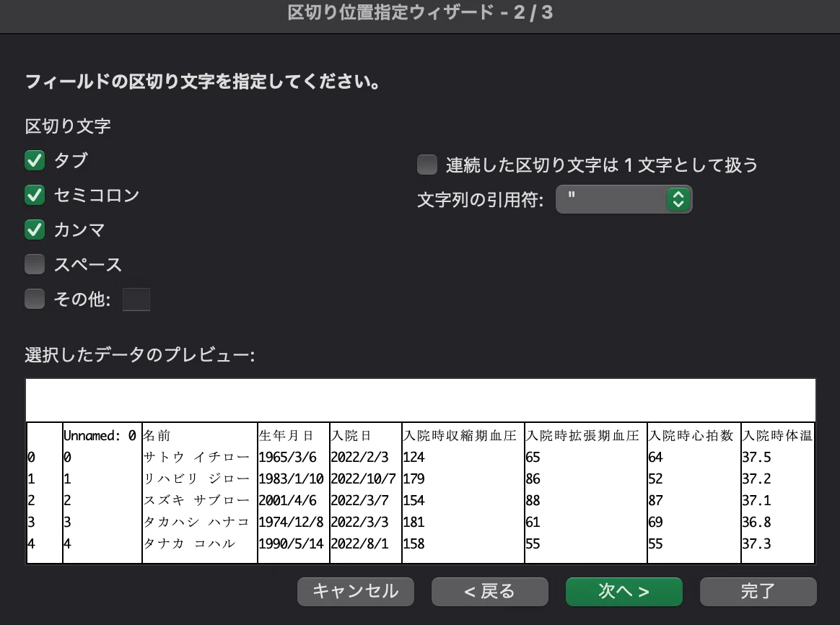
Task: Click the heart rate value 69 cell
Action: coord(656,522)
